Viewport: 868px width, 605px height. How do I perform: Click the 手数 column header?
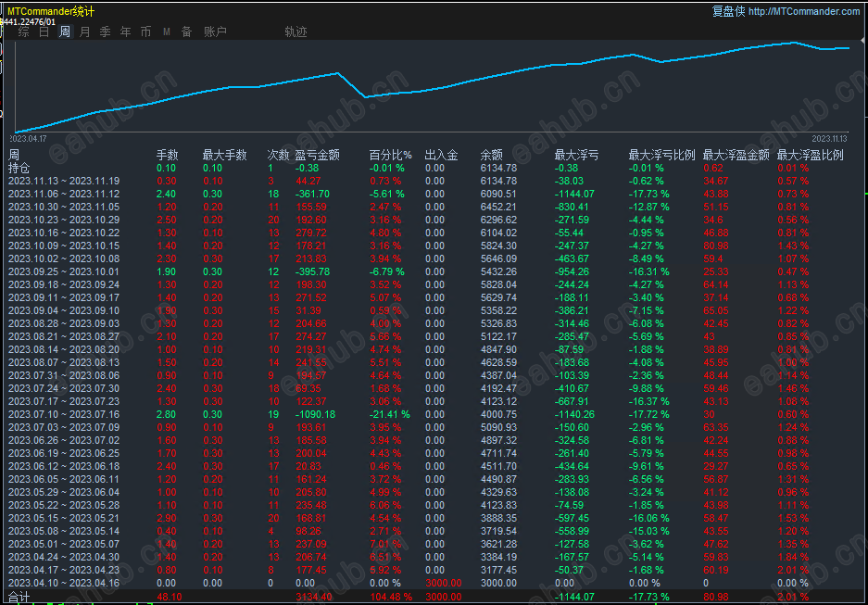[x=167, y=155]
